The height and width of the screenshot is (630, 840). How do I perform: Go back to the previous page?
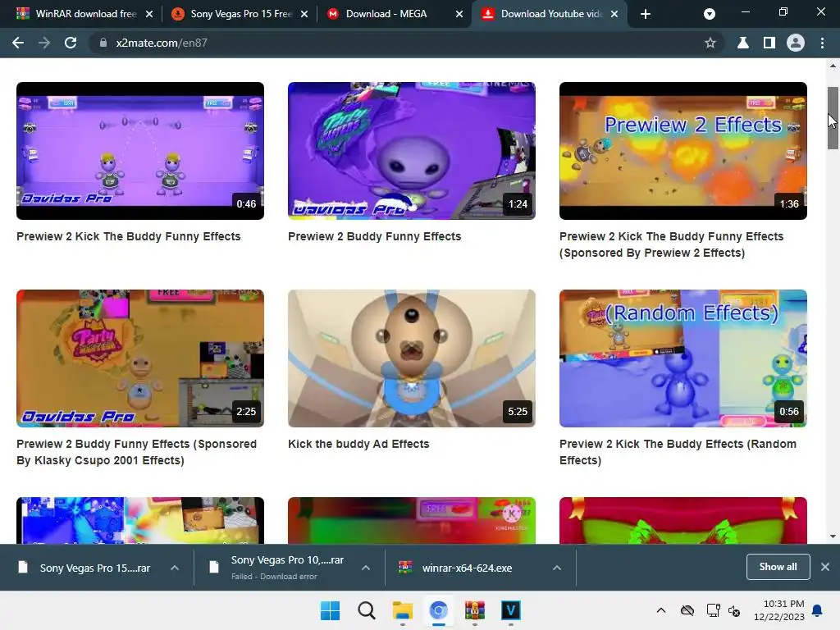[x=18, y=43]
